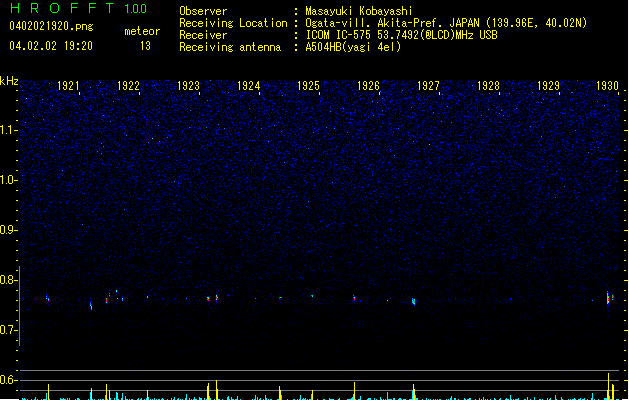Select the filename 0402021920.png
629x400 pixels.
[51, 26]
